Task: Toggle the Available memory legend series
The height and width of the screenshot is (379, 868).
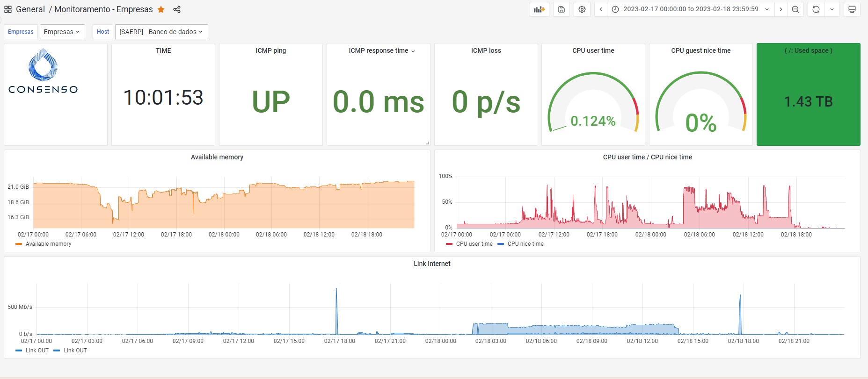Action: tap(48, 244)
